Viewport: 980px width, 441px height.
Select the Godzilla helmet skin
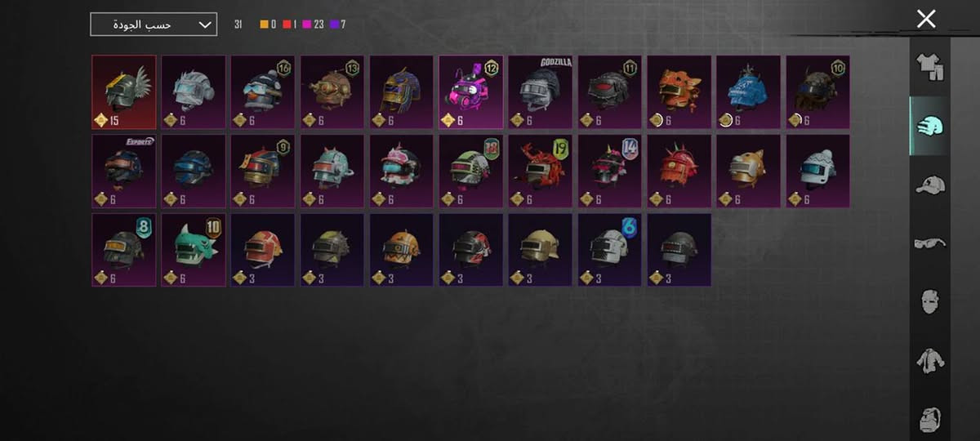tap(540, 92)
